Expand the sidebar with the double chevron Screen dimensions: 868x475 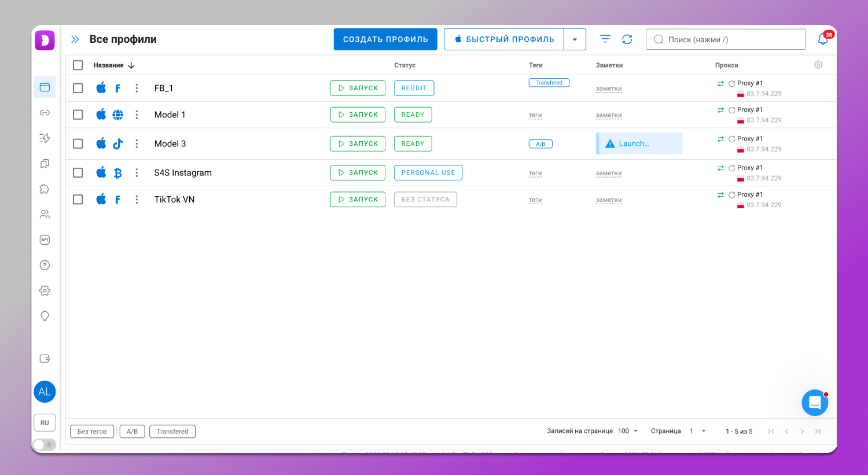(x=75, y=39)
